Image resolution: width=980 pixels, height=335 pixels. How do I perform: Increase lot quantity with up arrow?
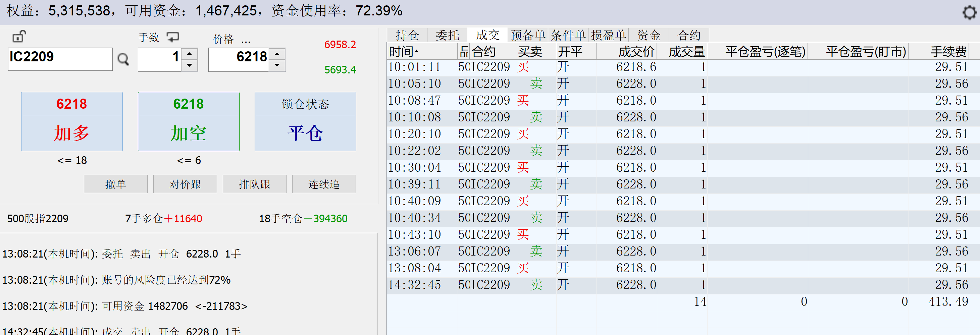190,54
